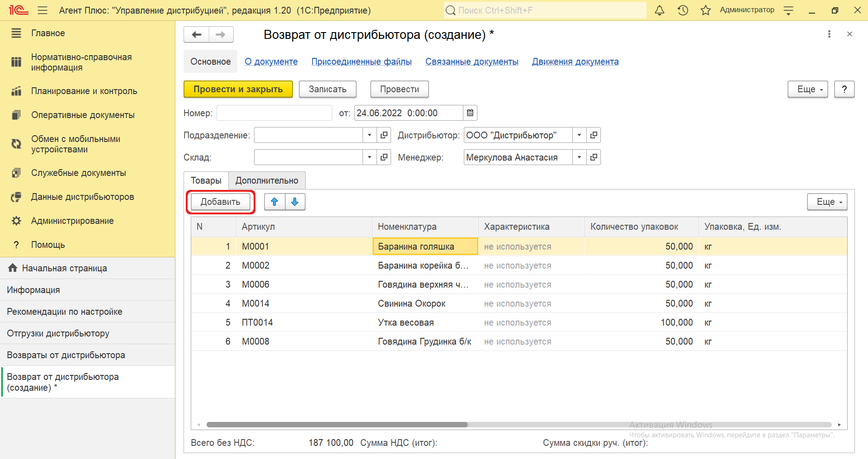
Task: Open Отгрузки дистрибьютору in sidebar
Action: 87,333
